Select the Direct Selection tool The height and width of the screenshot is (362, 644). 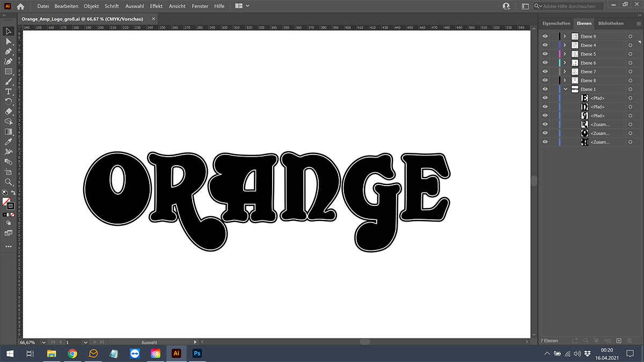[x=9, y=41]
